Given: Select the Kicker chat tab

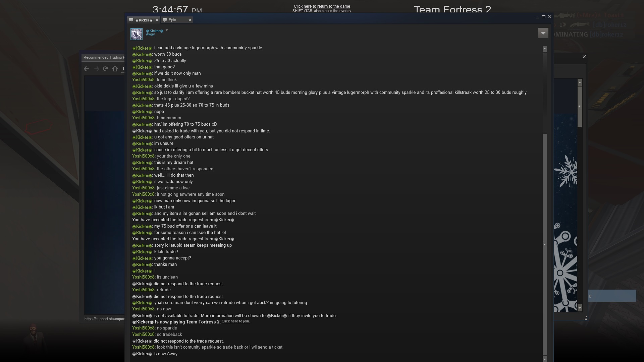Looking at the screenshot, I should [144, 20].
